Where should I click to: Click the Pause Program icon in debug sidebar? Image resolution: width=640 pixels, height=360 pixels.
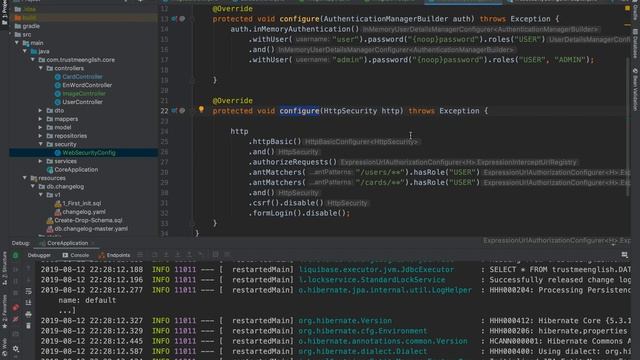coord(16,281)
